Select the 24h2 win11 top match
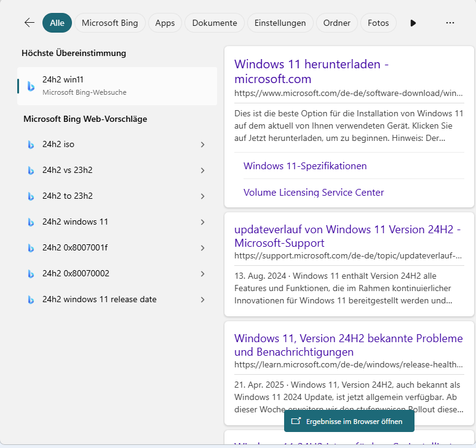This screenshot has height=448, width=476. (117, 86)
